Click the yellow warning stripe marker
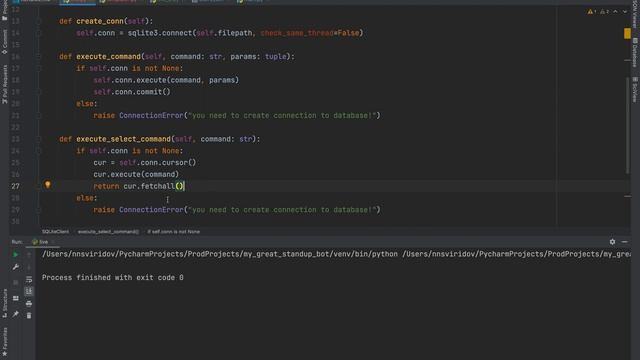 (x=627, y=33)
